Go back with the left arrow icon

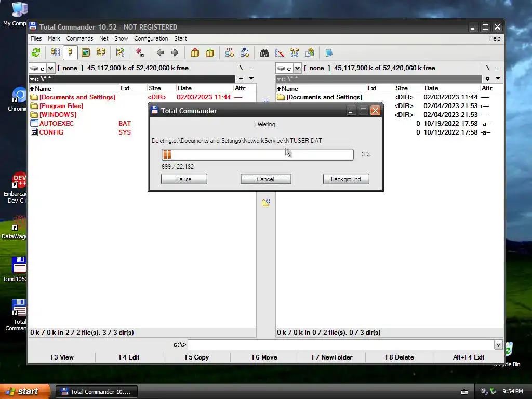[160, 52]
